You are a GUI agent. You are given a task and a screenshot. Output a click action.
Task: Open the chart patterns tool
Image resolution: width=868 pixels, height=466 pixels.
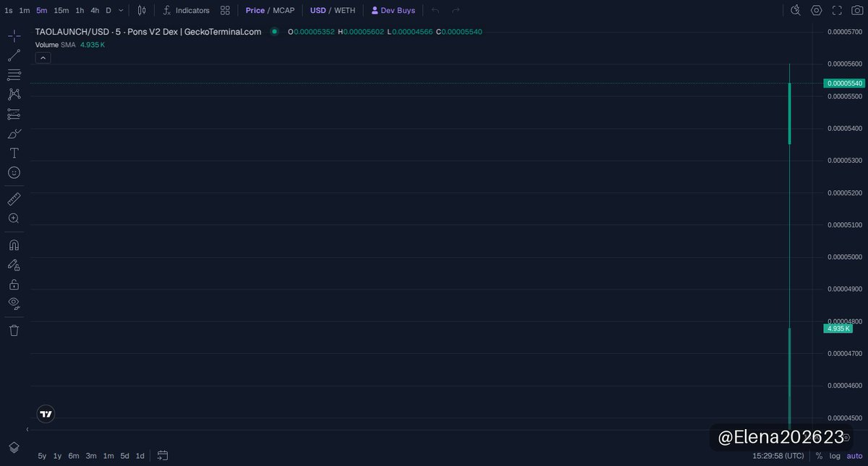(x=14, y=94)
